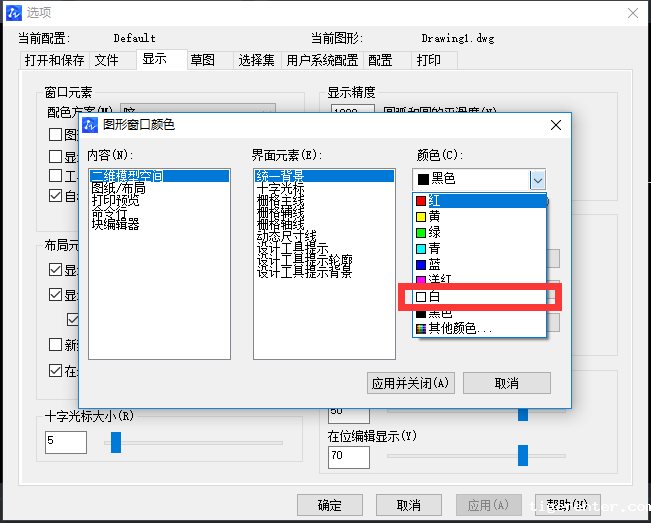This screenshot has width=651, height=523.
Task: Click the in-place edit display value field
Action: click(x=348, y=457)
